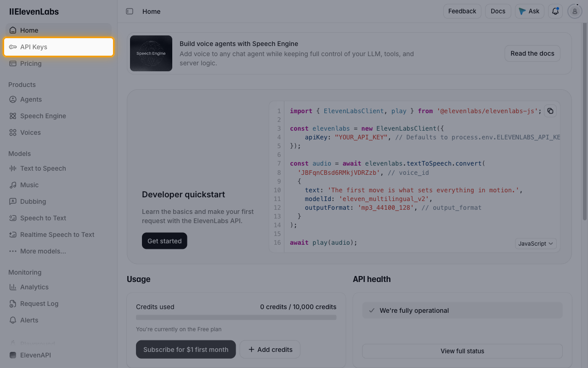Click the Speech Engine icon in sidebar
Image resolution: width=588 pixels, height=368 pixels.
click(x=13, y=116)
